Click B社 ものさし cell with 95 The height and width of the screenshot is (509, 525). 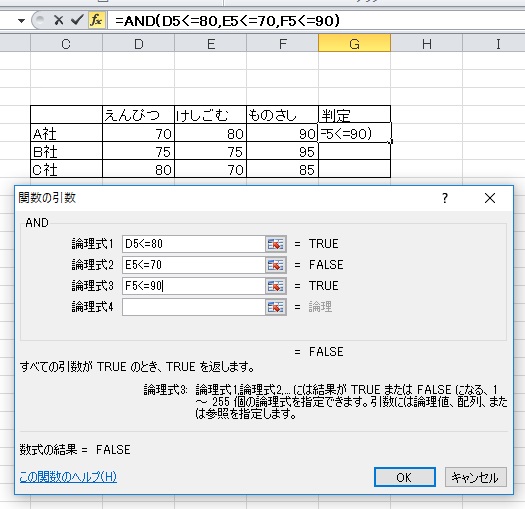point(282,151)
